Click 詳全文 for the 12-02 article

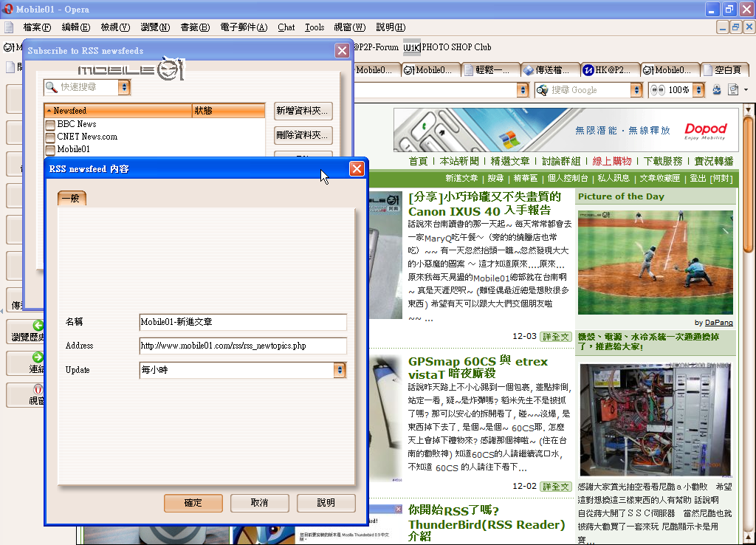pyautogui.click(x=555, y=487)
